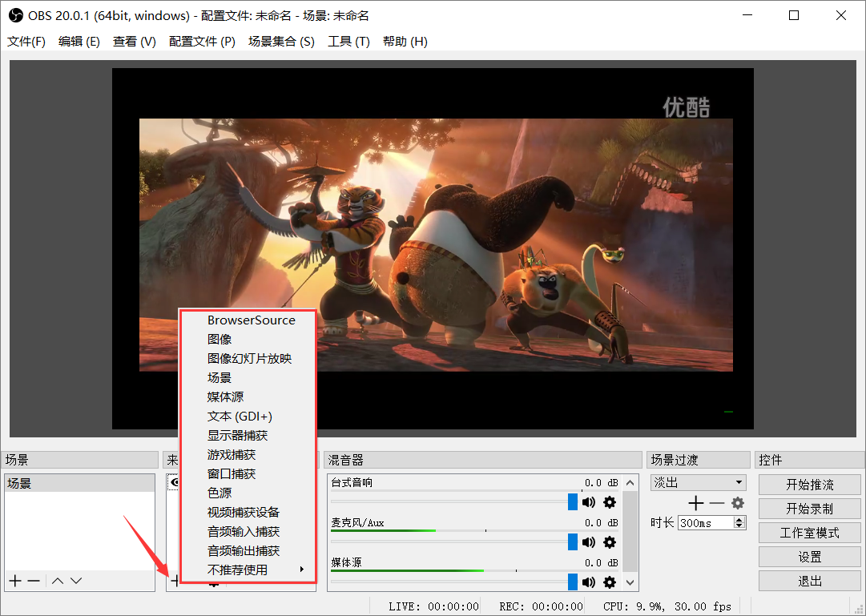866x616 pixels.
Task: Move scene up with the up arrow
Action: click(x=58, y=581)
